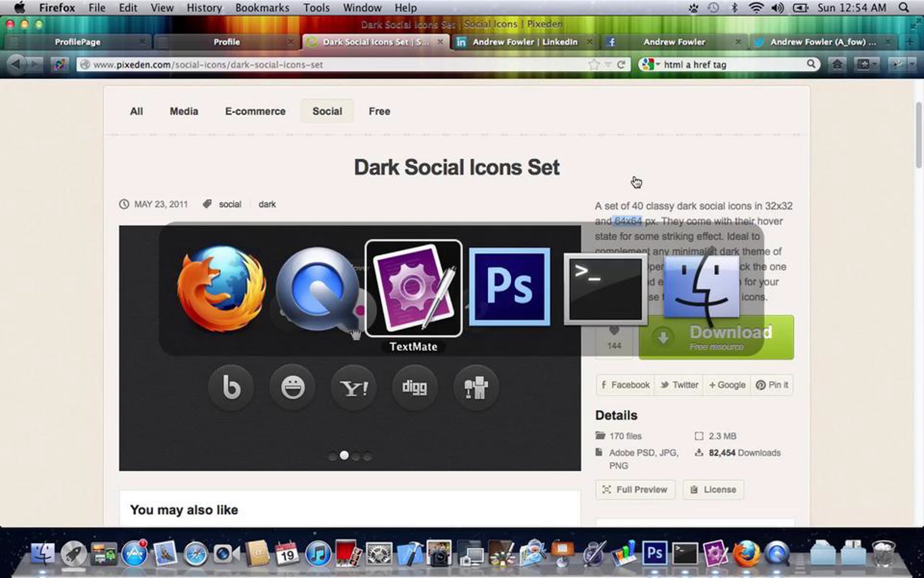Screen dimensions: 924x578
Task: Click the Bluetooth menu bar icon
Action: click(735, 8)
